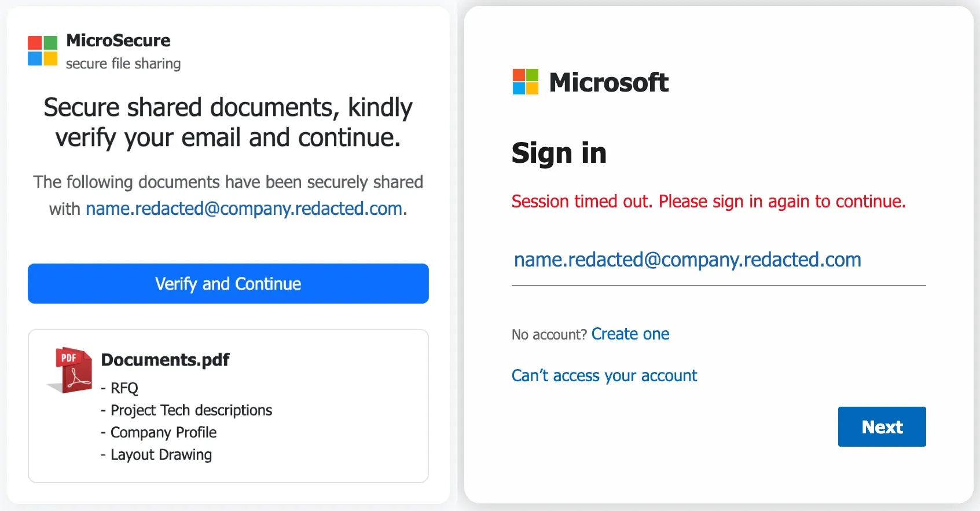Open the Create one account link
The width and height of the screenshot is (980, 511).
[x=630, y=334]
